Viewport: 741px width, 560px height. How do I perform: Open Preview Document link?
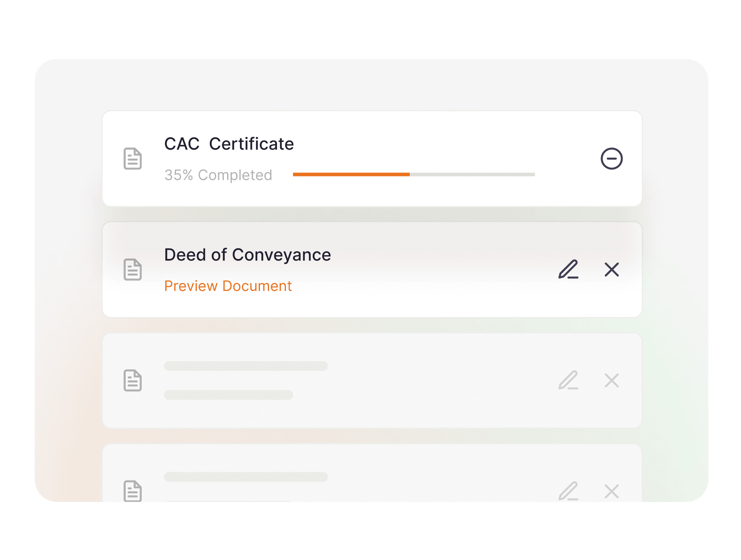click(228, 286)
